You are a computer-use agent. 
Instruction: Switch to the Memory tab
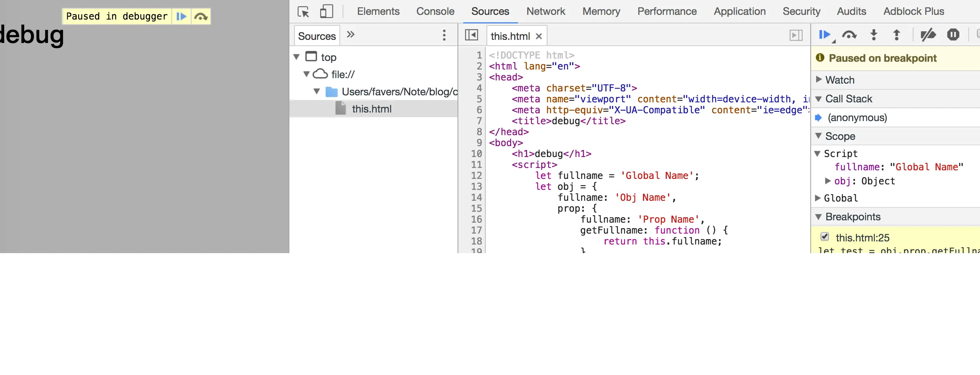click(x=601, y=11)
